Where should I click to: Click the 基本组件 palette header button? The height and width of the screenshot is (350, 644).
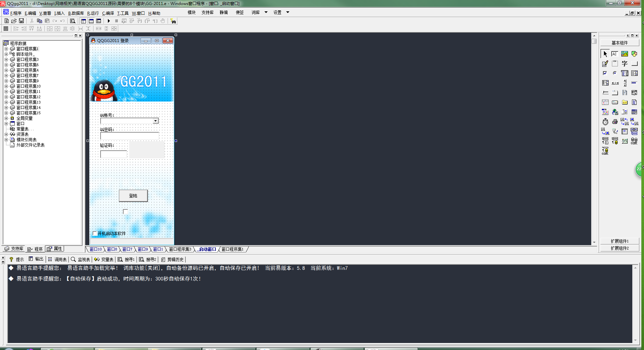coord(620,43)
